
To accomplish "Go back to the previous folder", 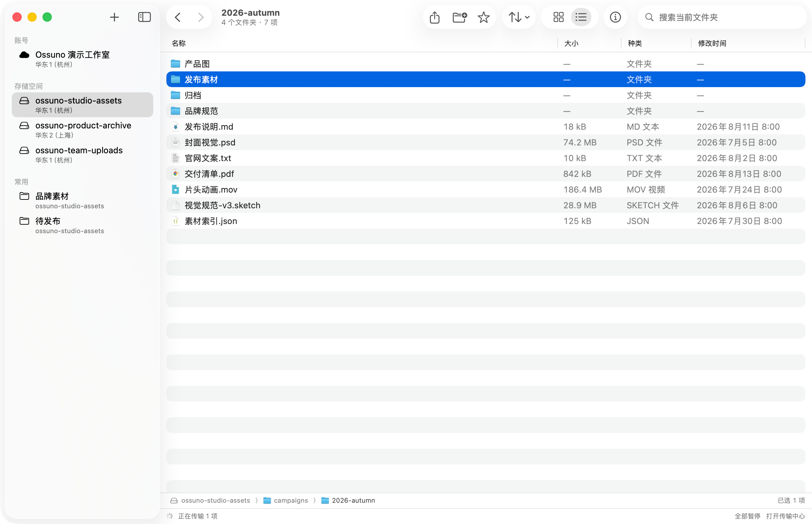I will 177,17.
